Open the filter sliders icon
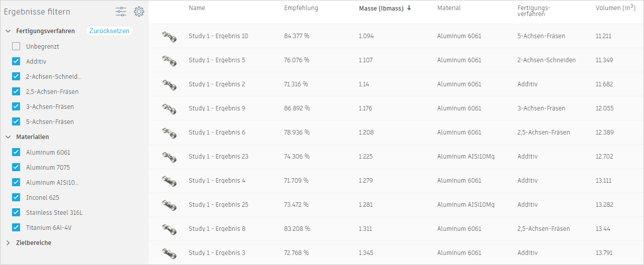Screen dimensions: 644x265 (121, 12)
